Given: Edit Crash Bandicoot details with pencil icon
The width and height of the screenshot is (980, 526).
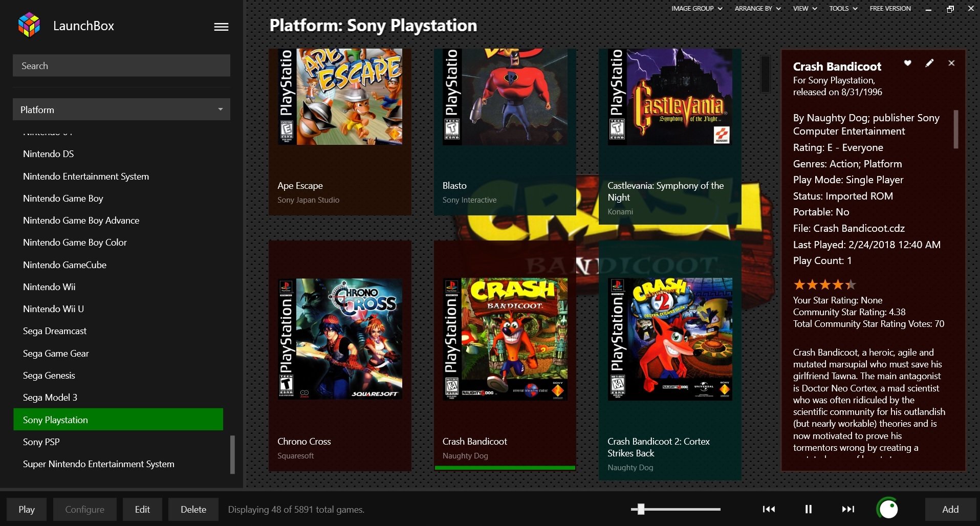Looking at the screenshot, I should coord(929,63).
